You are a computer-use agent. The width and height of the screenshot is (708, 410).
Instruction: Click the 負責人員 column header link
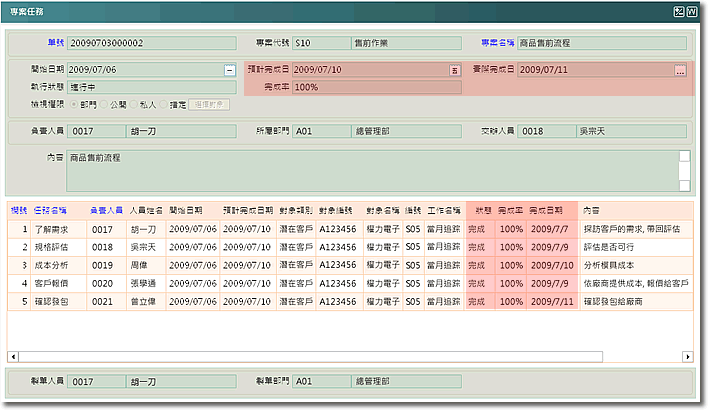point(106,211)
